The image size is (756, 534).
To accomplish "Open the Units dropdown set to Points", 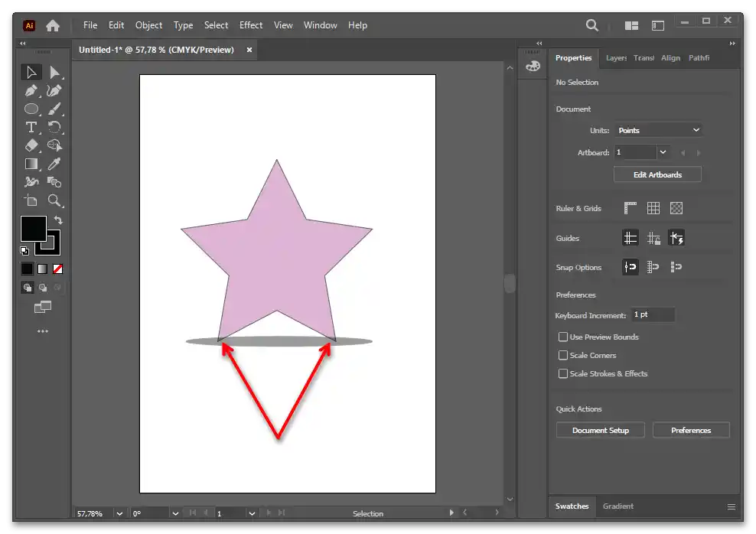I will tap(658, 130).
